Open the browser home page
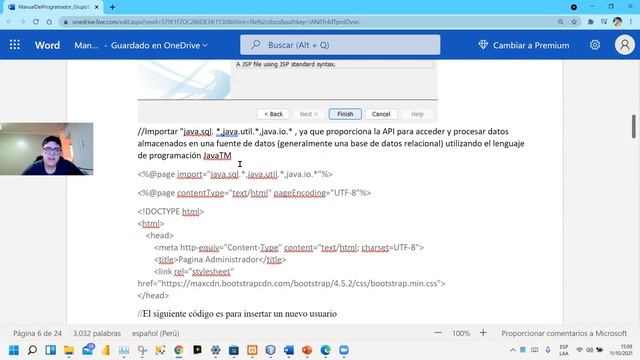 49,22
